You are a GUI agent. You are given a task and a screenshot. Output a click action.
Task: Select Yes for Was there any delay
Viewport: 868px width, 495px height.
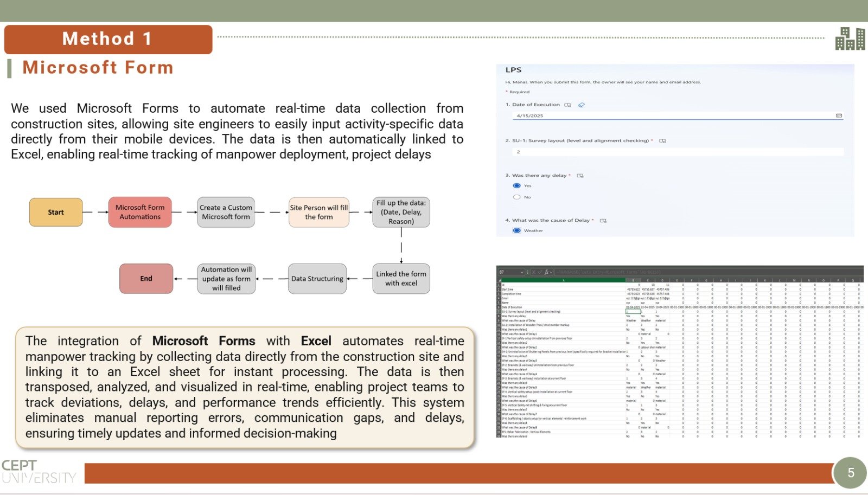coord(516,185)
